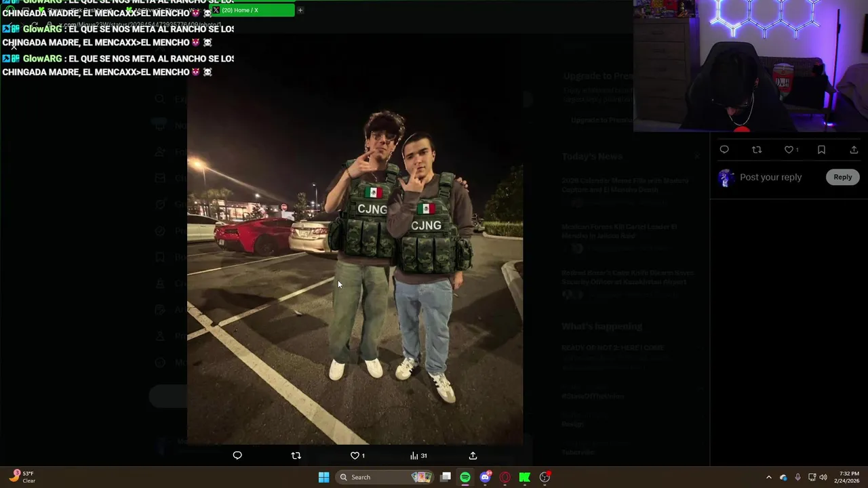The image size is (868, 488).
Task: Click the microphone tray icon
Action: [797, 477]
